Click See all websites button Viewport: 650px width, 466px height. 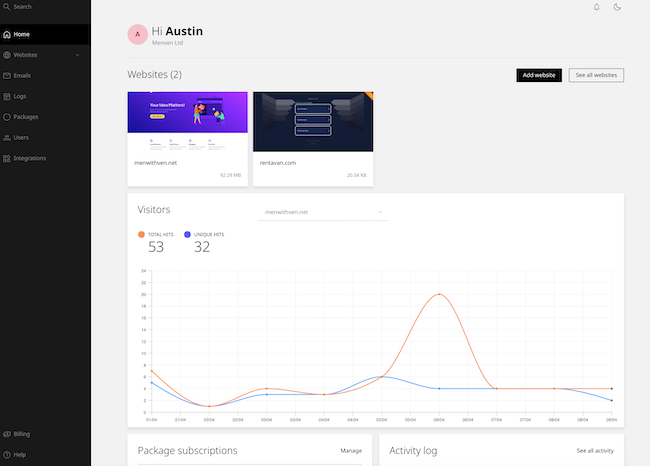coord(596,75)
